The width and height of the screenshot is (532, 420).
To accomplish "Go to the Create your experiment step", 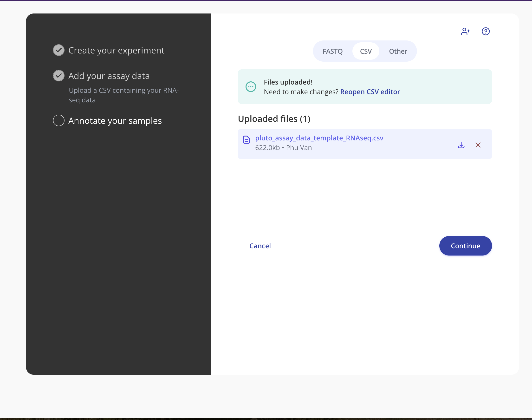I will [x=116, y=50].
